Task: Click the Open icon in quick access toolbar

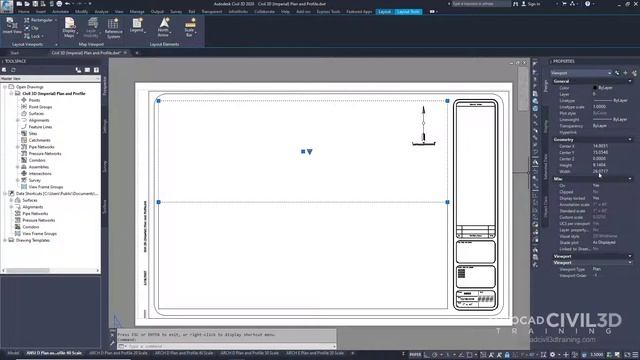Action: tap(27, 4)
